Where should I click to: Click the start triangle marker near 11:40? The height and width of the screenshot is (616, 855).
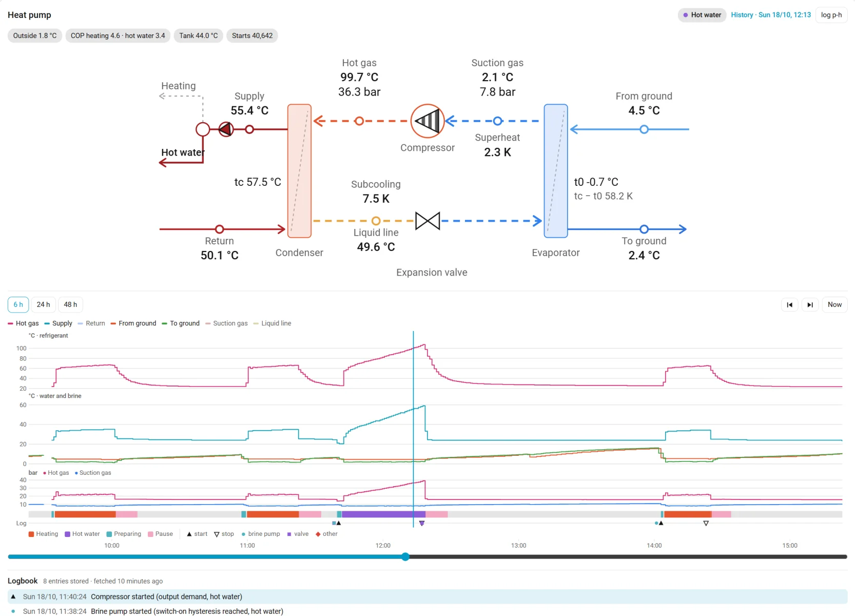tap(339, 523)
